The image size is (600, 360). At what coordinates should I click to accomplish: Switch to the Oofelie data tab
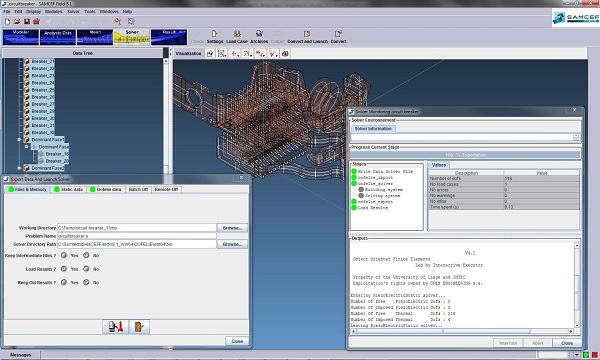pos(106,189)
